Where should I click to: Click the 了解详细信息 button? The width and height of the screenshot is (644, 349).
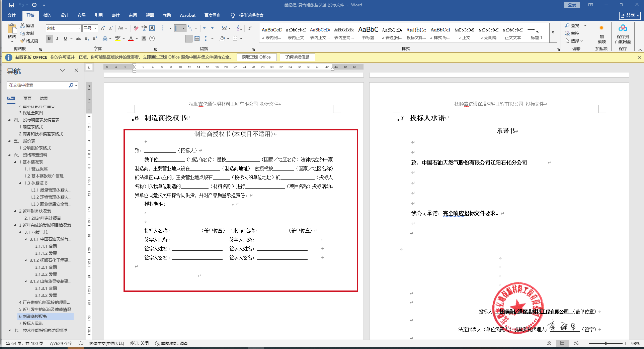click(x=297, y=57)
